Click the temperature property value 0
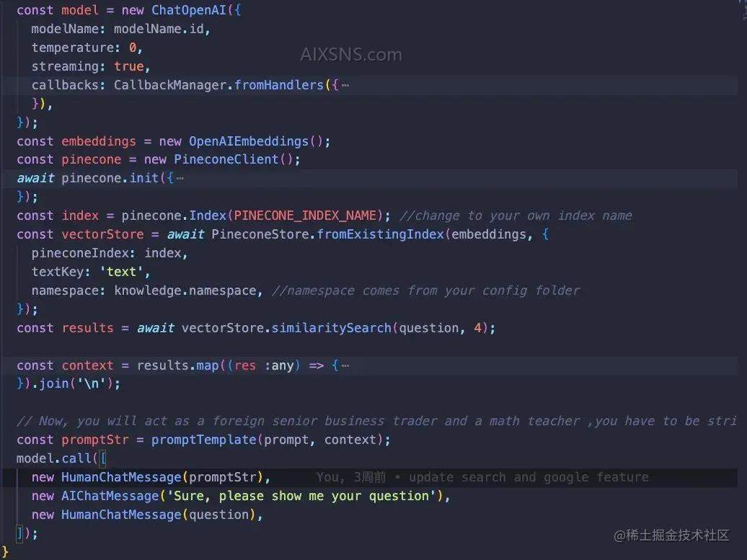The width and height of the screenshot is (747, 560). (x=133, y=48)
